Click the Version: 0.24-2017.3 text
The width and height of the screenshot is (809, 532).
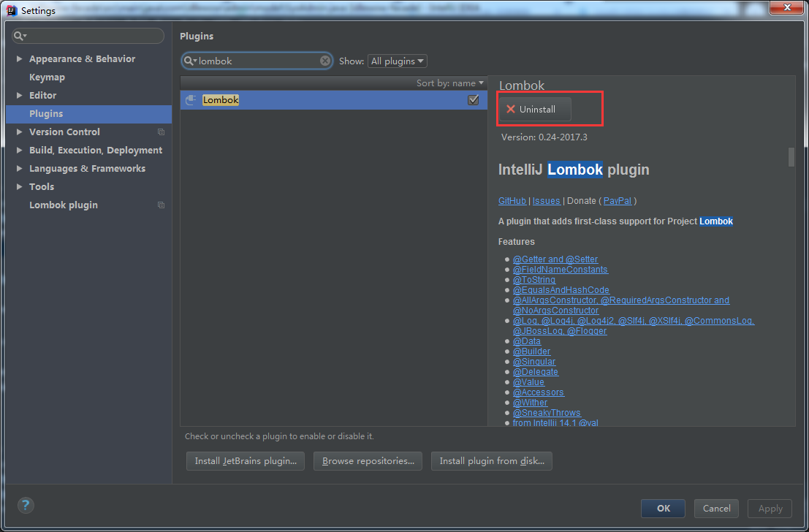click(544, 137)
